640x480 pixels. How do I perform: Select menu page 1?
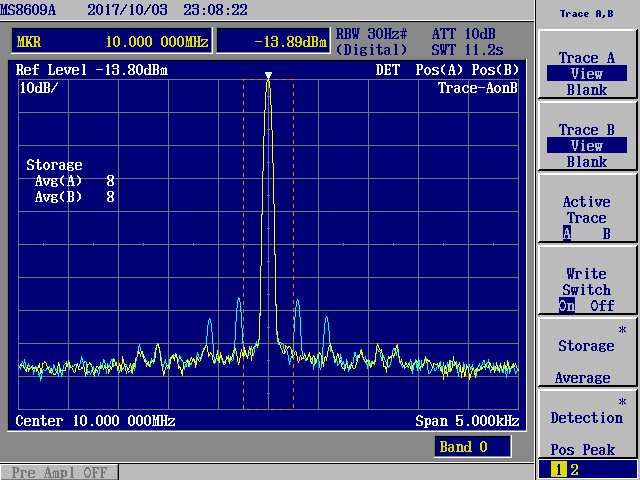[558, 469]
